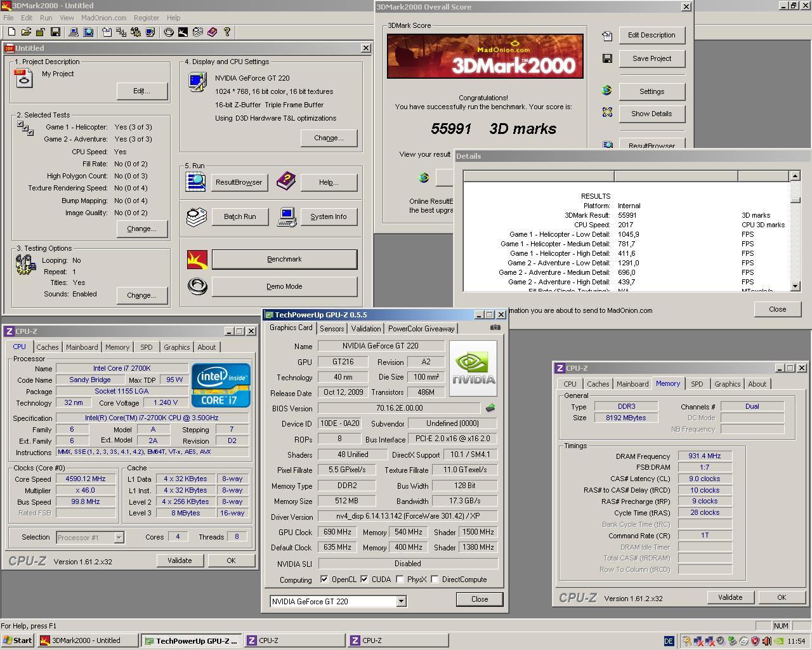Click the BIOS save icon in GPU-Z
This screenshot has height=650, width=812.
[490, 408]
